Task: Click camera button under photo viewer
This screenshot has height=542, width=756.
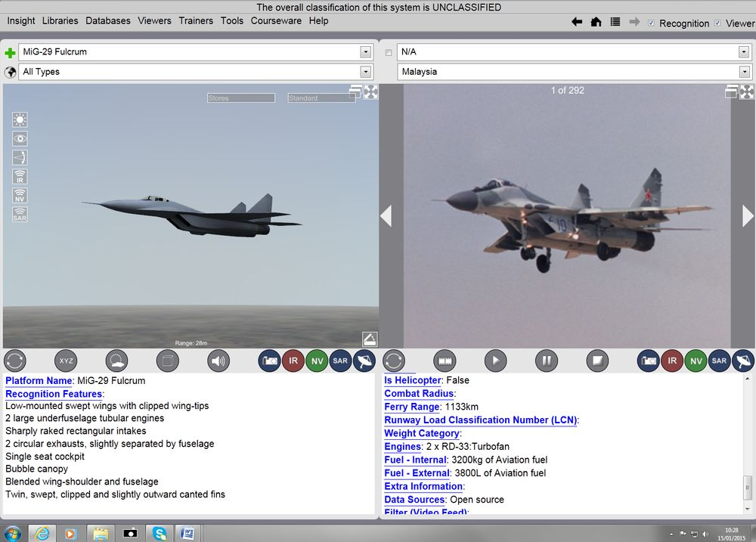Action: pos(649,361)
